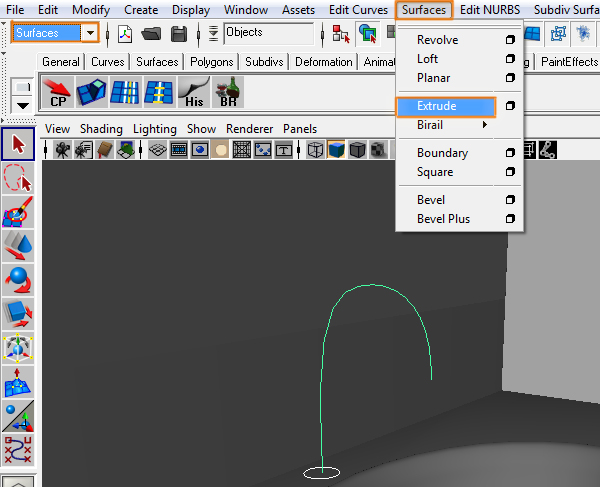The height and width of the screenshot is (487, 600).
Task: Click the His shelf icon
Action: pyautogui.click(x=194, y=92)
